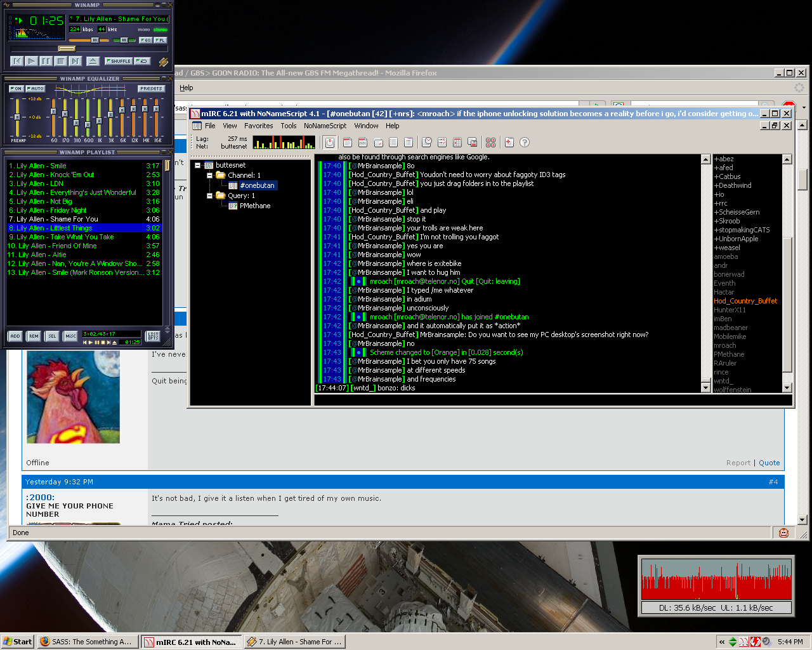Click the cascading windows toolbar icon in mIRC
This screenshot has width=812, height=650.
click(473, 142)
